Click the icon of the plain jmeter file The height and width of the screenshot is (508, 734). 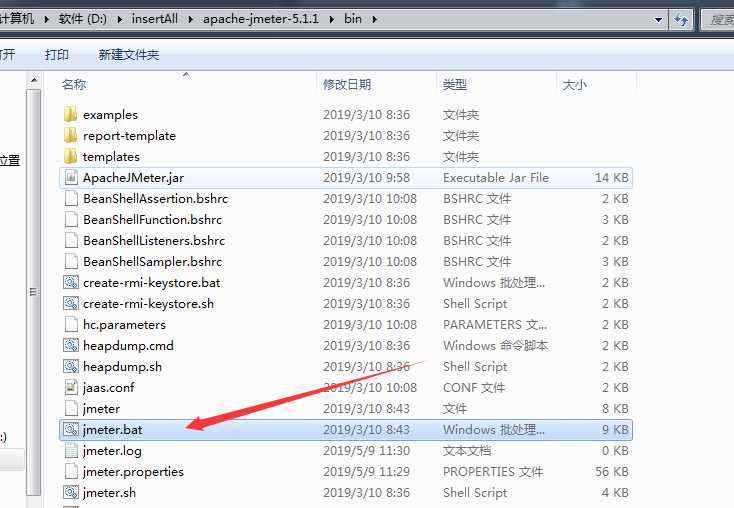71,409
